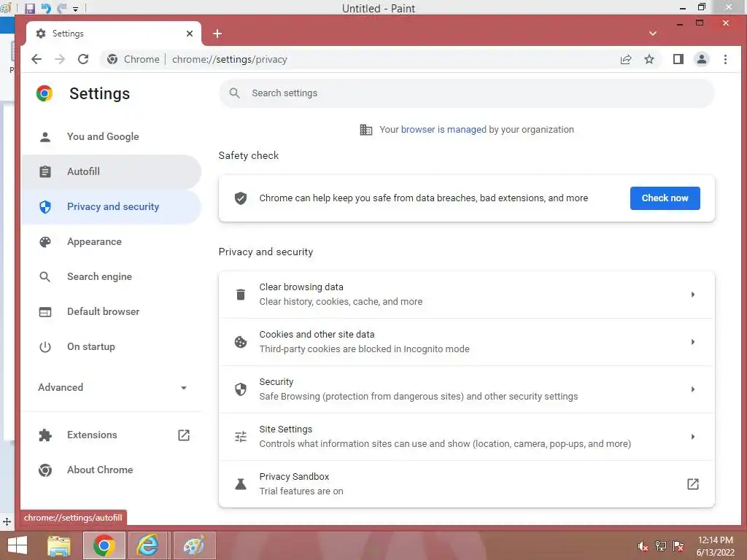Click the Chrome site info icon in address bar
This screenshot has width=747, height=560.
tap(112, 59)
